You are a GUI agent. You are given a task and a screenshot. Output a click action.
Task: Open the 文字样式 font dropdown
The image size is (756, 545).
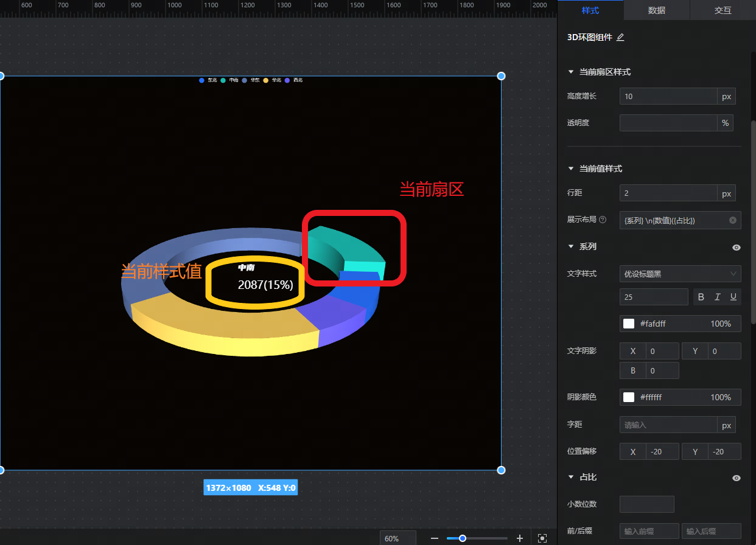point(680,274)
